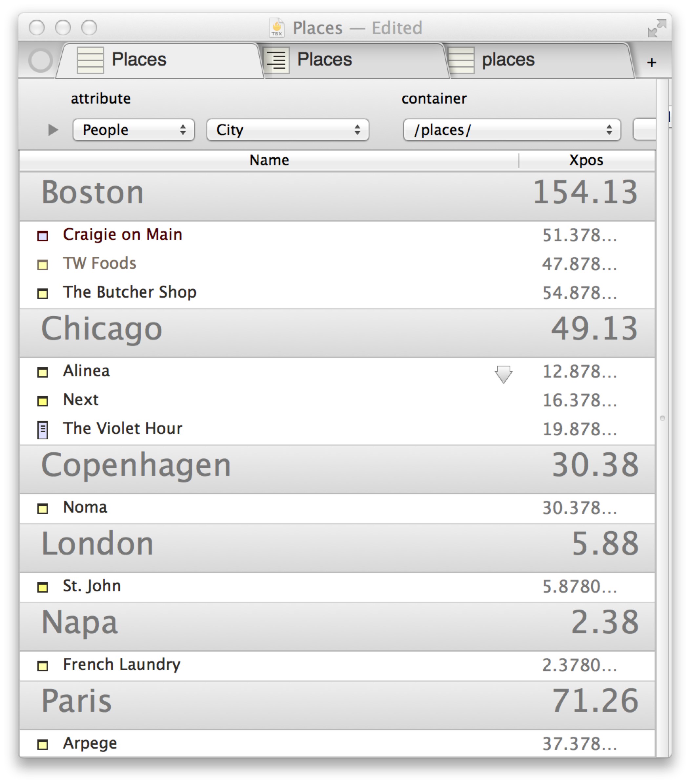Click Xpos value 2.3780... for French Laundry
This screenshot has width=690, height=784.
579,665
